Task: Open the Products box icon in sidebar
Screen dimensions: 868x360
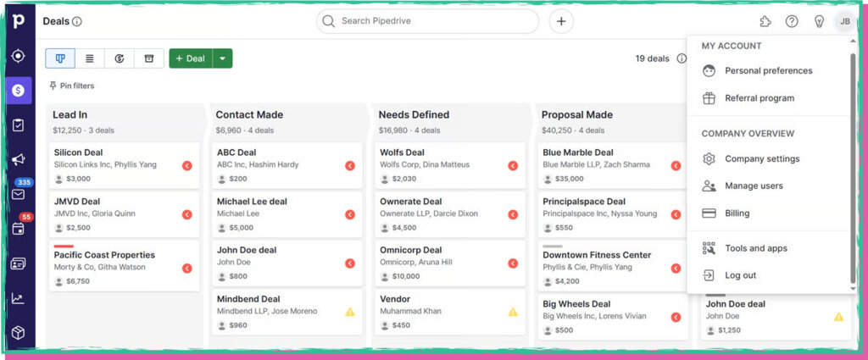Action: coord(19,332)
